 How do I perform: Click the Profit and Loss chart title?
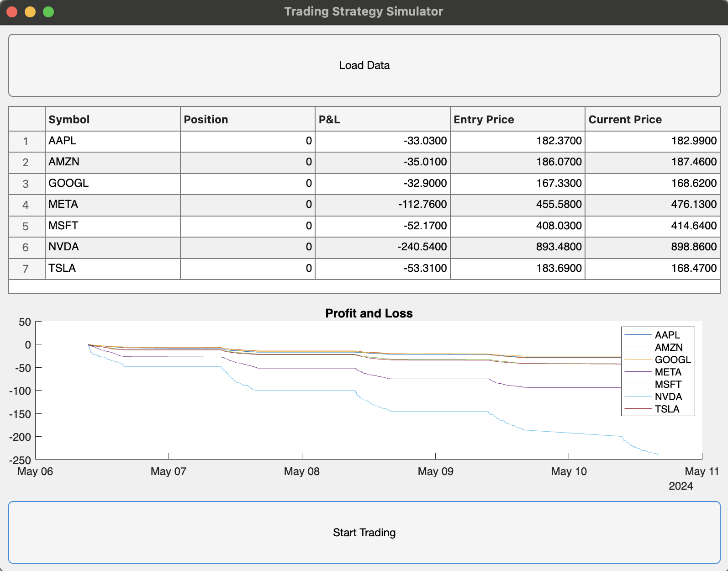(369, 313)
